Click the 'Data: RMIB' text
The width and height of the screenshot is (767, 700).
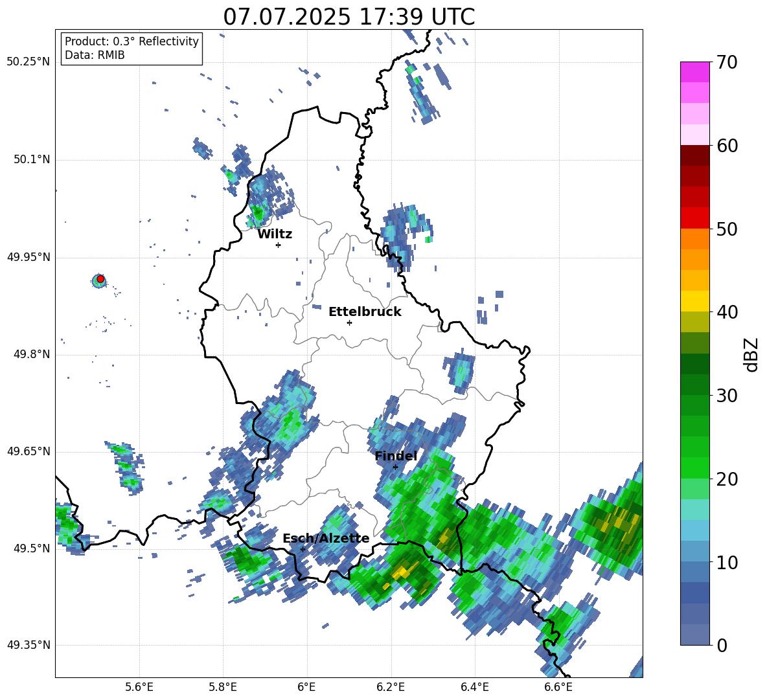click(x=95, y=55)
